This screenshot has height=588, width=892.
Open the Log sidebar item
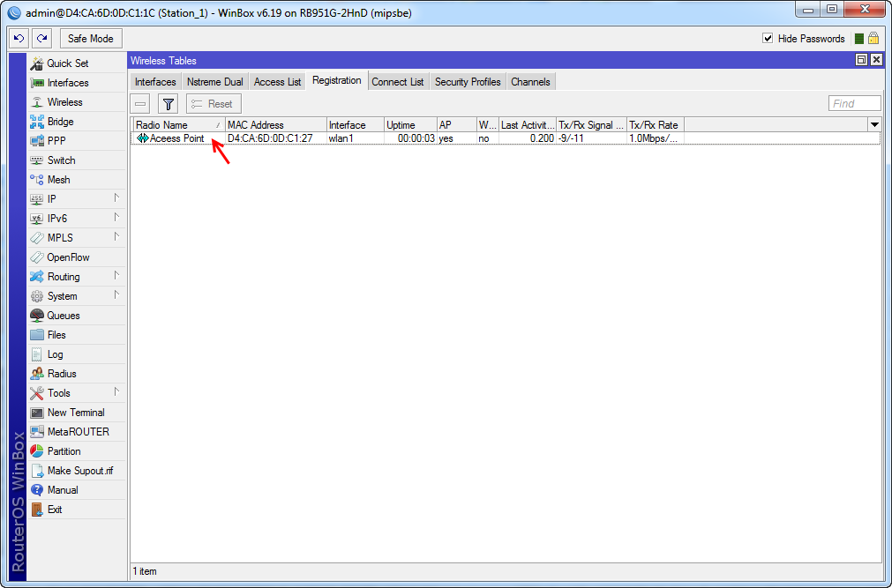tap(76, 354)
